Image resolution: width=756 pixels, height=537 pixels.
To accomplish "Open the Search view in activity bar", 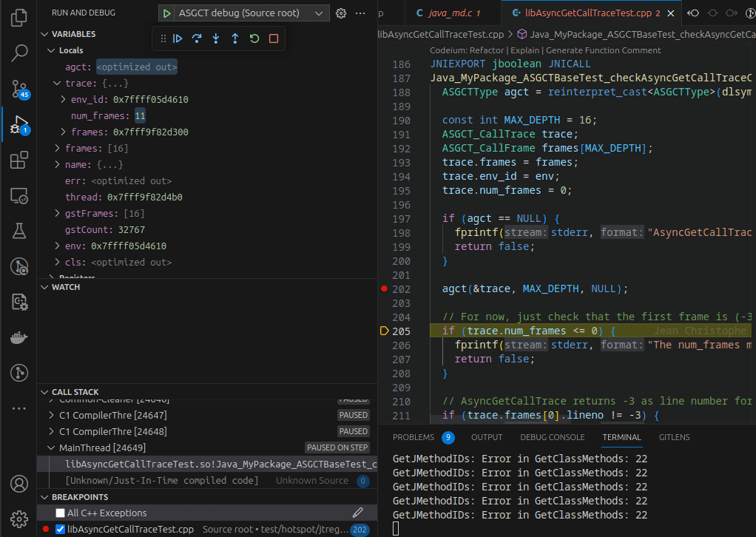I will (x=18, y=53).
